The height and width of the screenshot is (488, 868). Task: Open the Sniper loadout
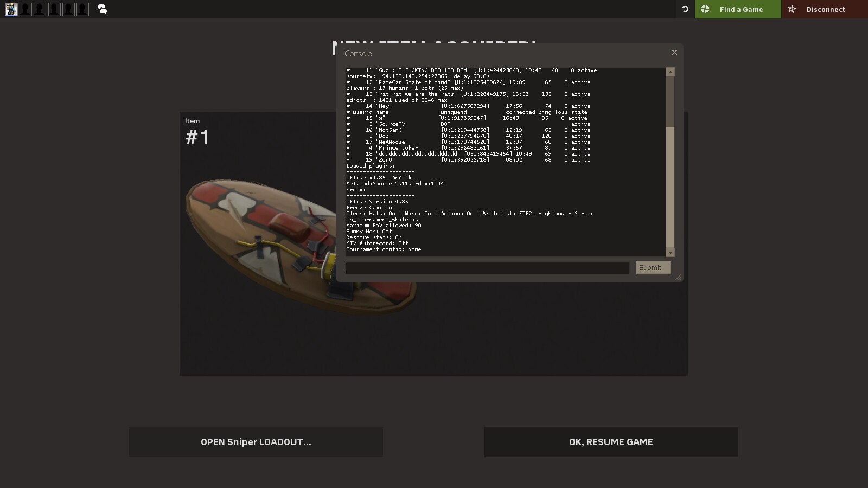[x=256, y=442]
